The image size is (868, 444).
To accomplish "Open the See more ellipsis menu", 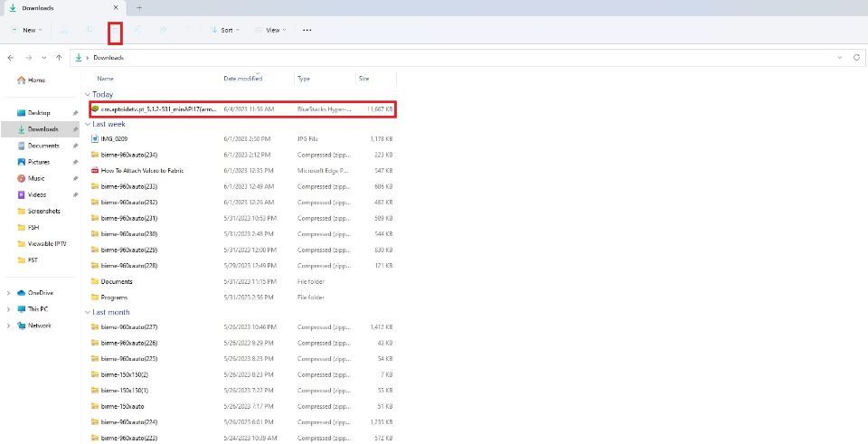I will pos(307,31).
